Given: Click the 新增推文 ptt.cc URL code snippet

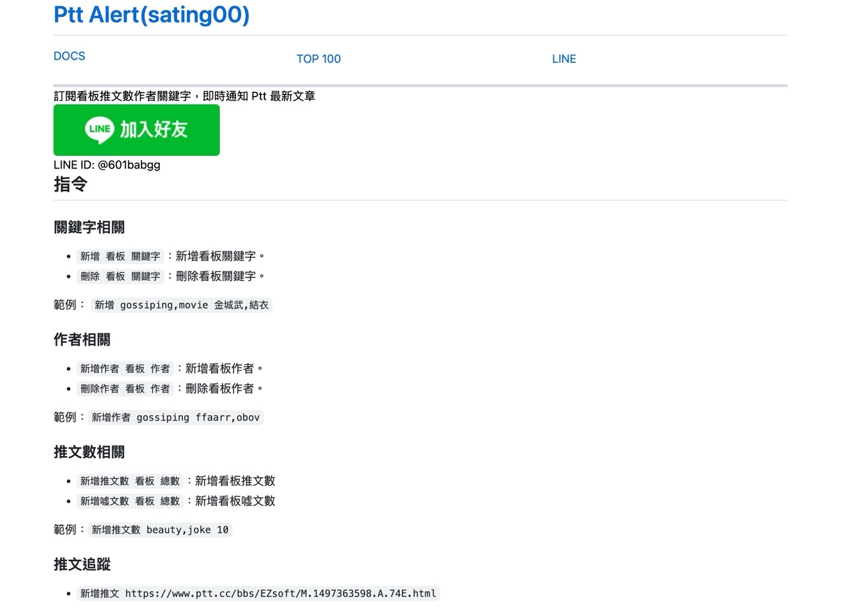Looking at the screenshot, I should (x=258, y=594).
